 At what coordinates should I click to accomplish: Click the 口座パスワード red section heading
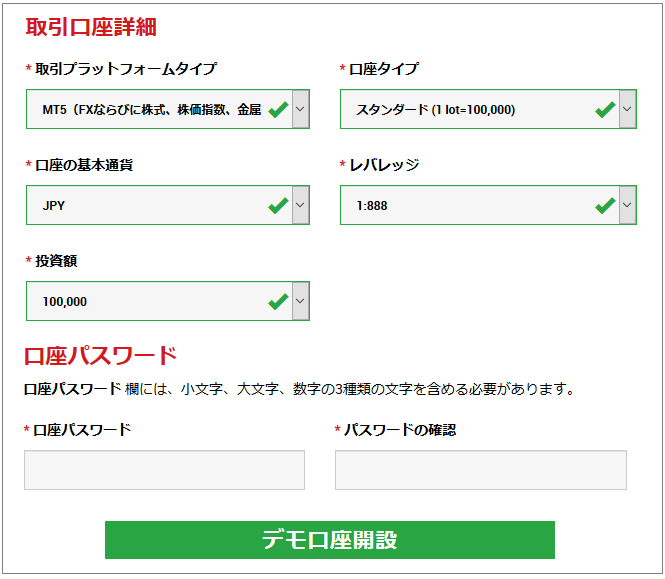101,356
